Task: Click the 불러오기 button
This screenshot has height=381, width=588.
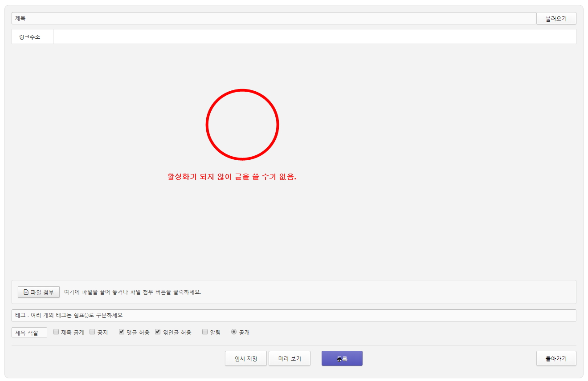Action: tap(556, 19)
